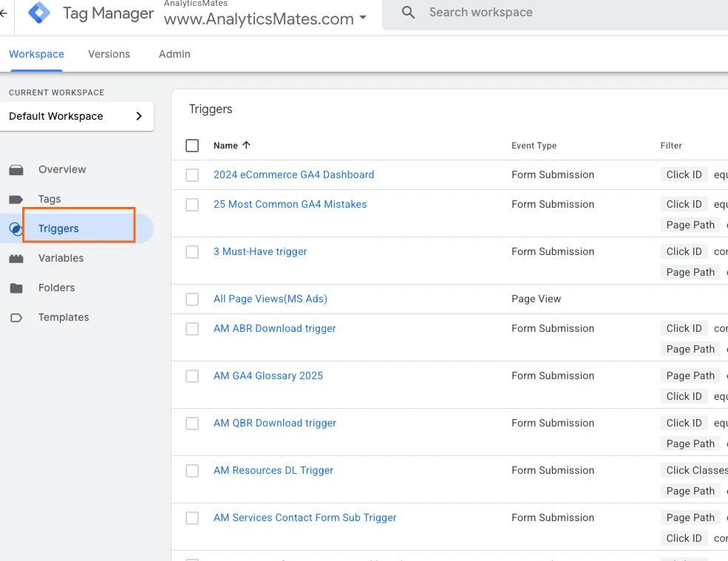Click the Variables brick icon in sidebar
The width and height of the screenshot is (728, 561).
[x=16, y=259]
